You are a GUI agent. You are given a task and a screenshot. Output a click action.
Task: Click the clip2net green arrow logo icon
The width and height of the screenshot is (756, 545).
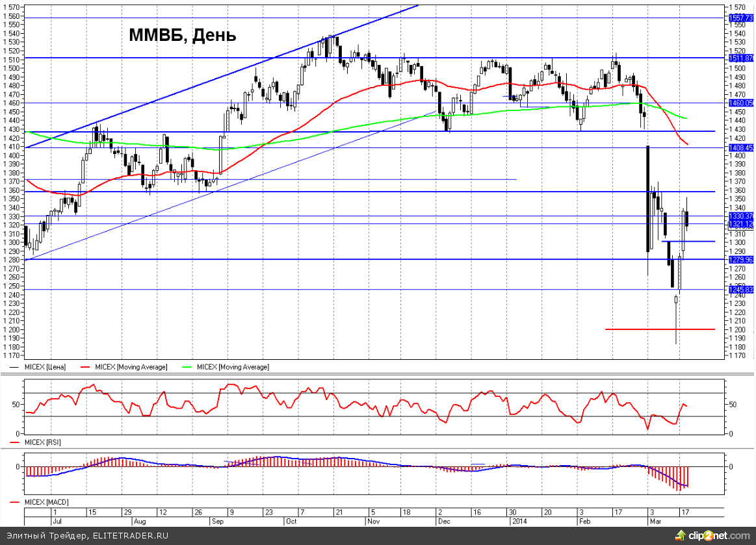[681, 535]
